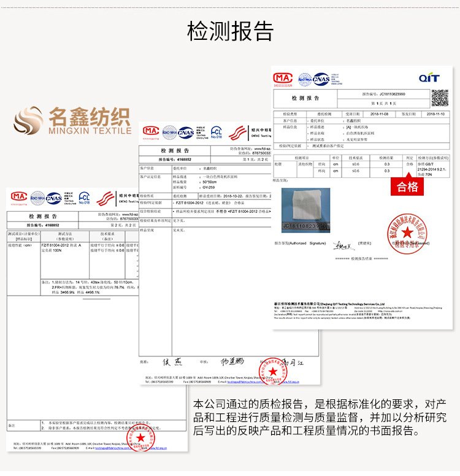Screen dimensions: 460x476
Task: Click the 21294-2014 9.2.1 method text
Action: click(x=431, y=169)
